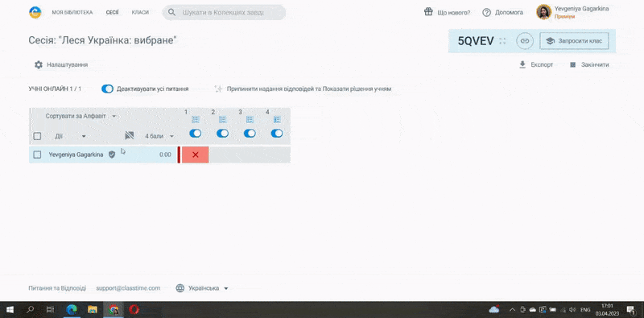Copy session link with the chain icon
Image resolution: width=644 pixels, height=318 pixels.
click(x=525, y=41)
